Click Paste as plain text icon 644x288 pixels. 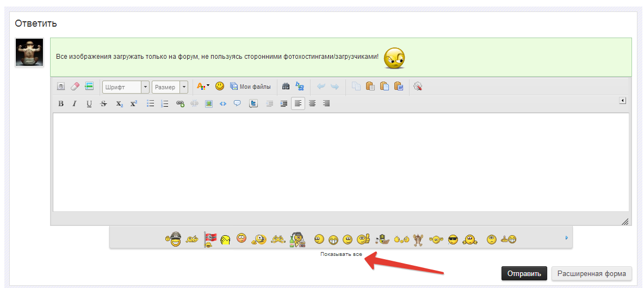coord(385,86)
